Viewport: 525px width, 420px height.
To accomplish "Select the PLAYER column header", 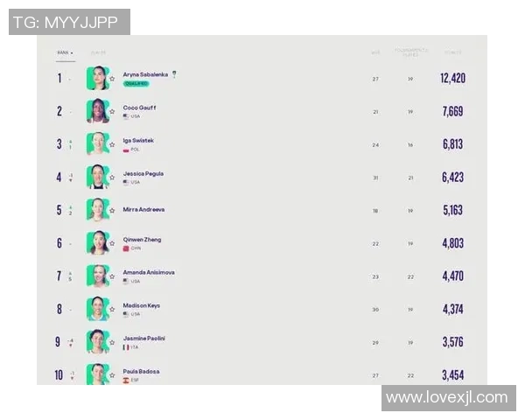I will click(98, 52).
